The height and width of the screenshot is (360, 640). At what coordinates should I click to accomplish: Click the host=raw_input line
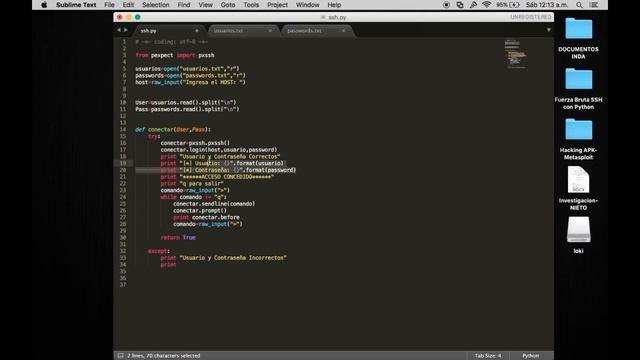tap(191, 82)
